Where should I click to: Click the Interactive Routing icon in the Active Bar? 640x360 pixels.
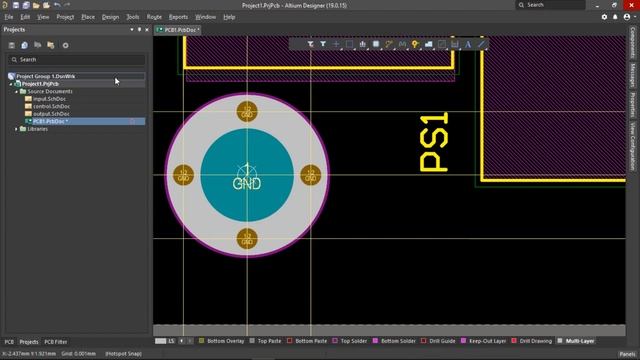[389, 44]
